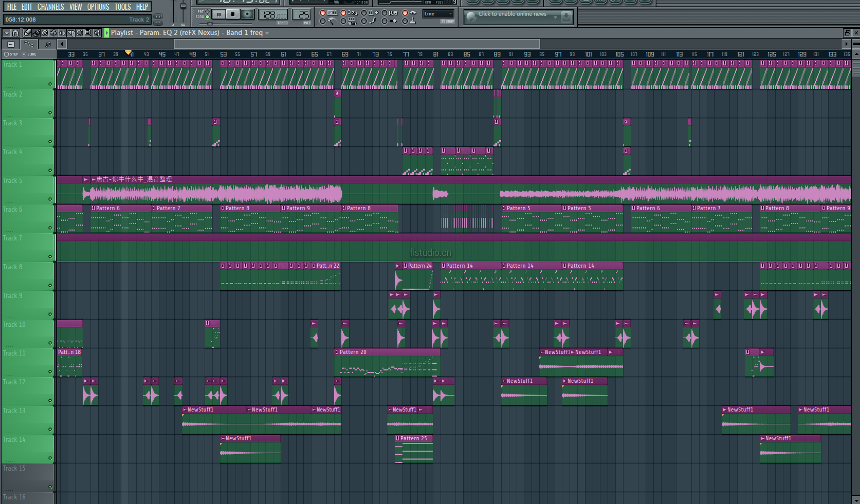Select the Slice blade tool
This screenshot has height=504, width=860.
71,33
